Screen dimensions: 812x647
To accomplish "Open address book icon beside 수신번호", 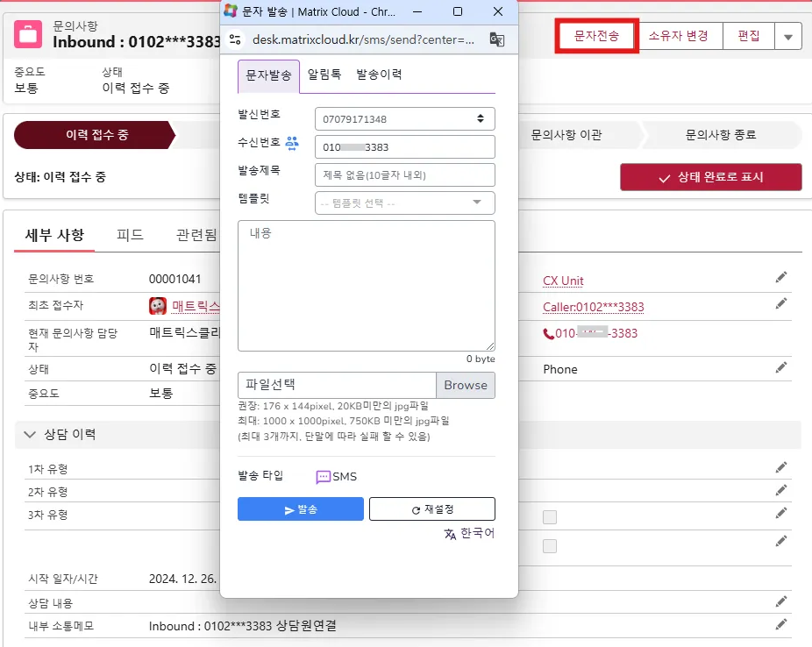I will click(292, 143).
